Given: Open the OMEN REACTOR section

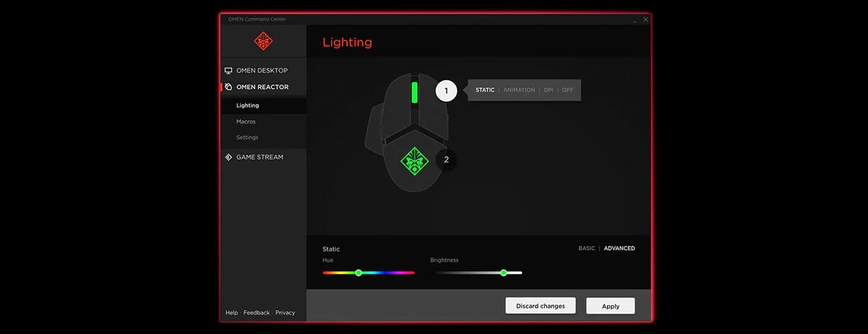Looking at the screenshot, I should pyautogui.click(x=263, y=87).
